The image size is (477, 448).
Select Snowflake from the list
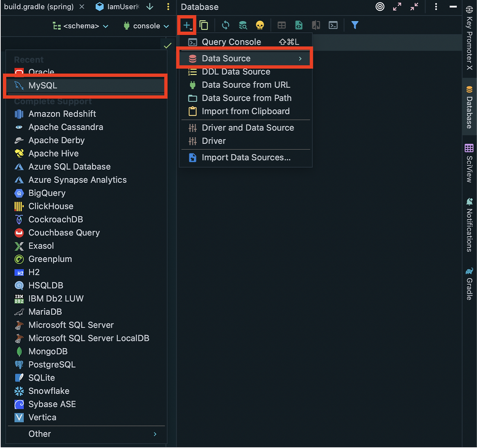pos(86,391)
